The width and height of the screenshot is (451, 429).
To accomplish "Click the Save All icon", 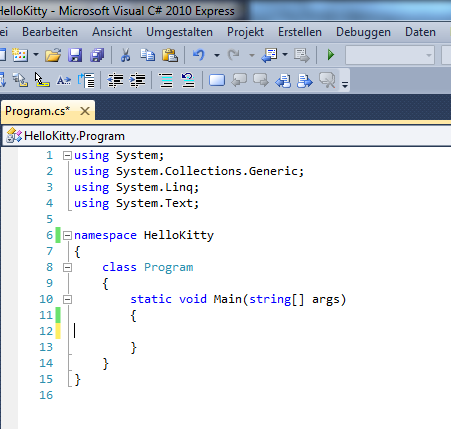I will (x=97, y=55).
